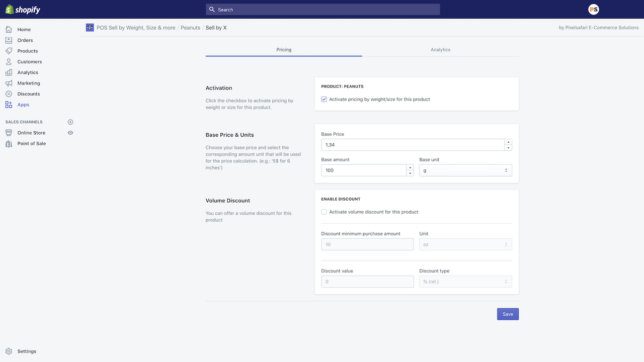
Task: Switch to the Analytics tab
Action: click(x=440, y=50)
